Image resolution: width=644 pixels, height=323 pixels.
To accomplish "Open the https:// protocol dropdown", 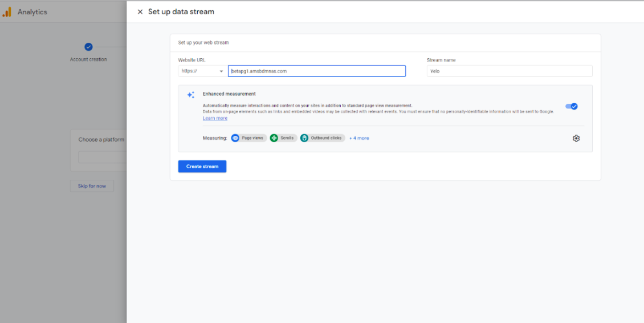I will tap(202, 71).
